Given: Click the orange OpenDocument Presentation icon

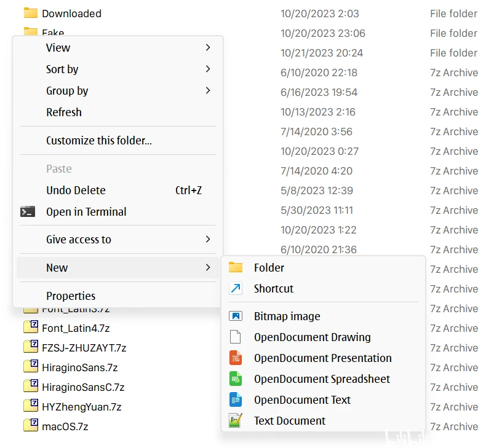Looking at the screenshot, I should click(236, 358).
